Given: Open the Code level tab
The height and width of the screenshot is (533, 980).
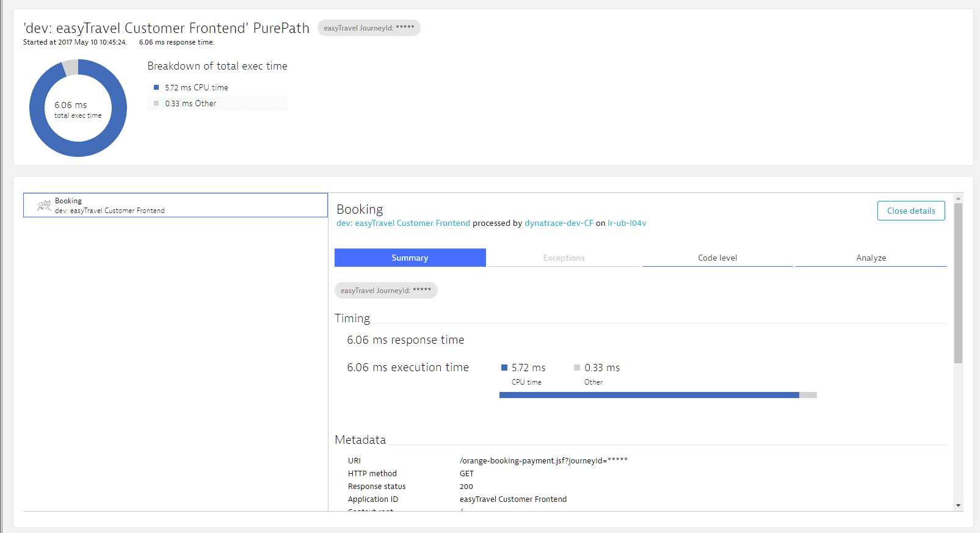Looking at the screenshot, I should (717, 258).
